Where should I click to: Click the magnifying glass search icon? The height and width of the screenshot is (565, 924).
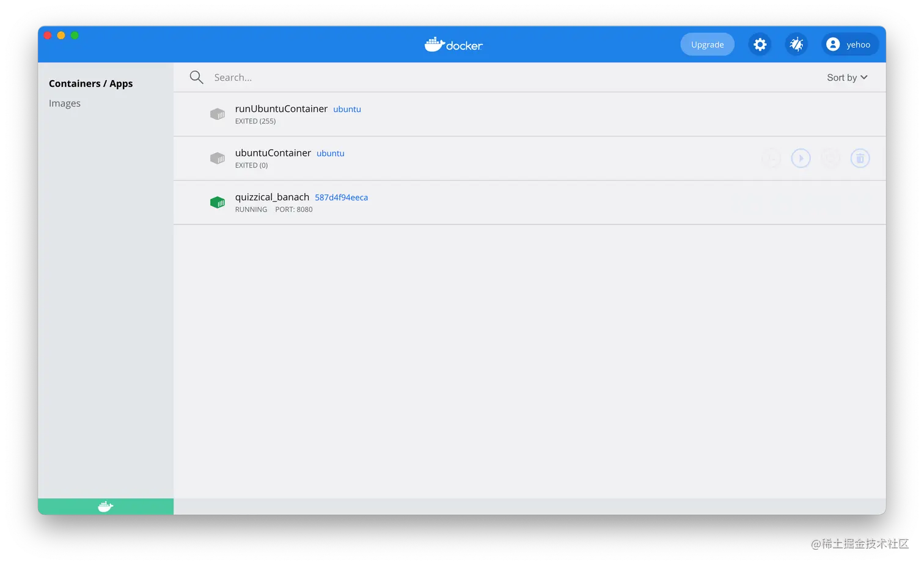[x=196, y=77]
